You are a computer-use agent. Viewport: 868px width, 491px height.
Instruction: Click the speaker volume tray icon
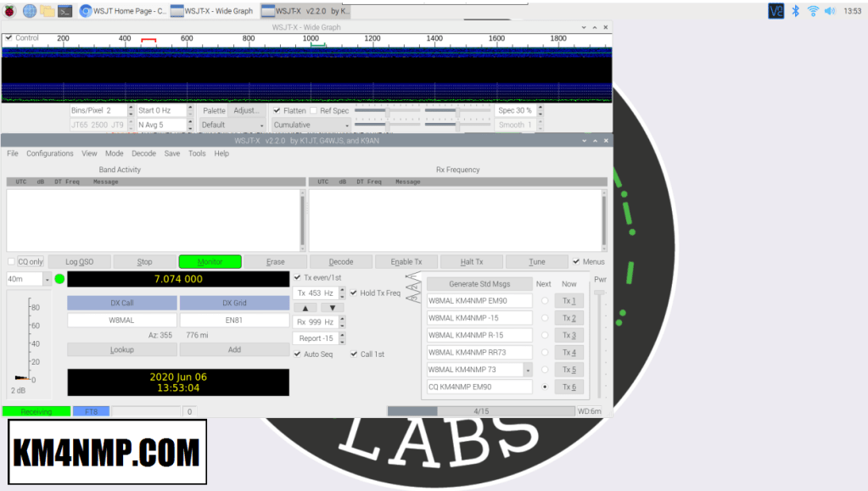click(830, 11)
